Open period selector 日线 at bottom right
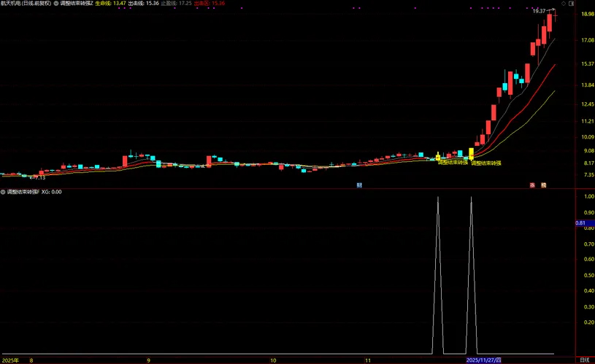Viewport: 595px width, 364px height. tap(583, 360)
